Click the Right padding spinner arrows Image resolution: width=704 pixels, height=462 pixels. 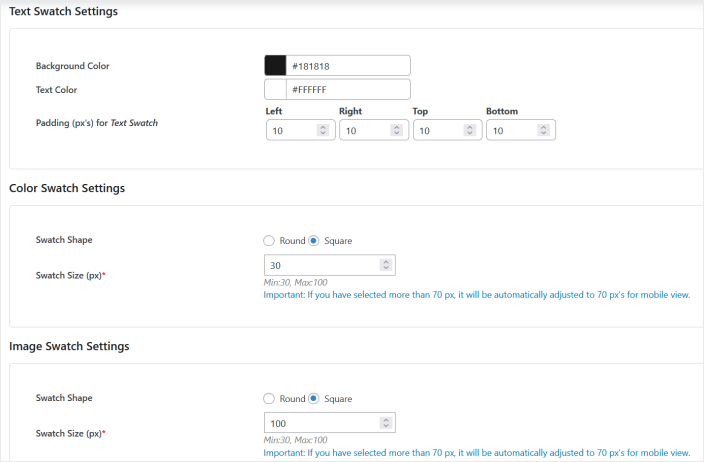(397, 130)
